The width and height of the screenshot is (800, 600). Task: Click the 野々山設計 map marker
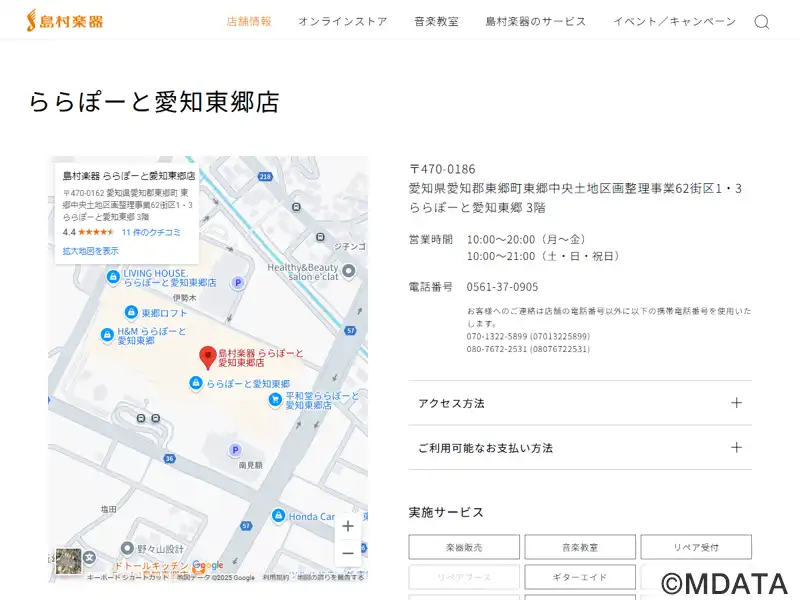pos(127,548)
